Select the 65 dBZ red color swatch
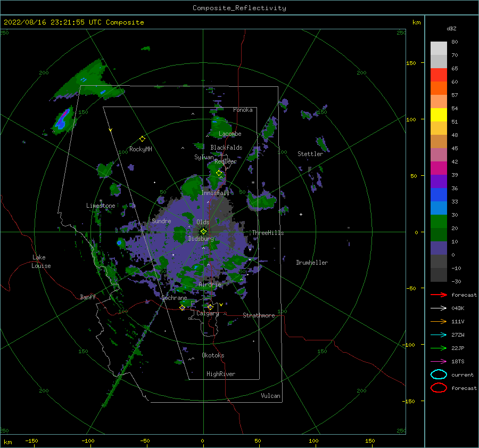This screenshot has width=479, height=448. (439, 75)
